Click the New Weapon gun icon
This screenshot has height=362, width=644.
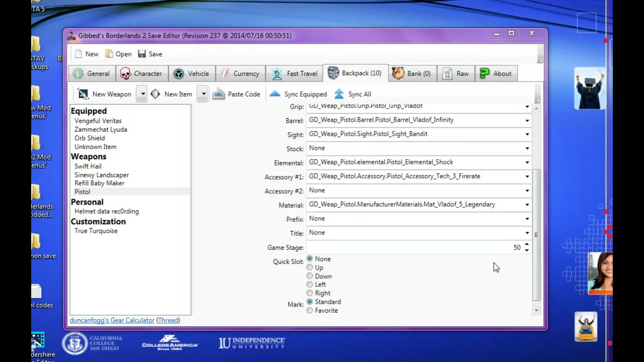click(x=83, y=94)
